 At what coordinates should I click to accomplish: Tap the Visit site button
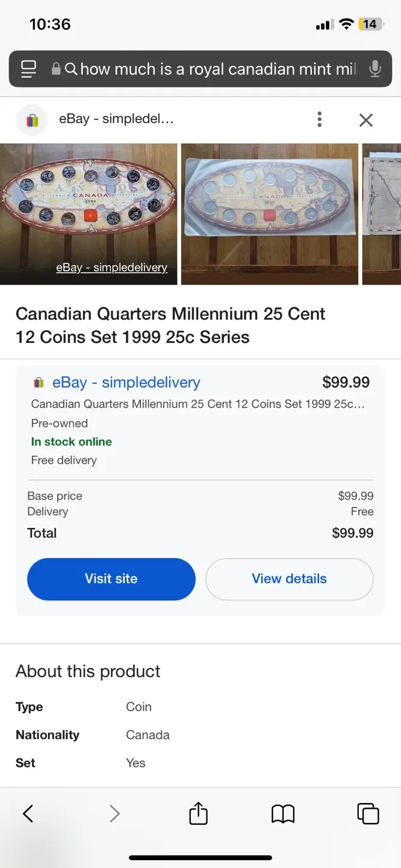coord(111,579)
